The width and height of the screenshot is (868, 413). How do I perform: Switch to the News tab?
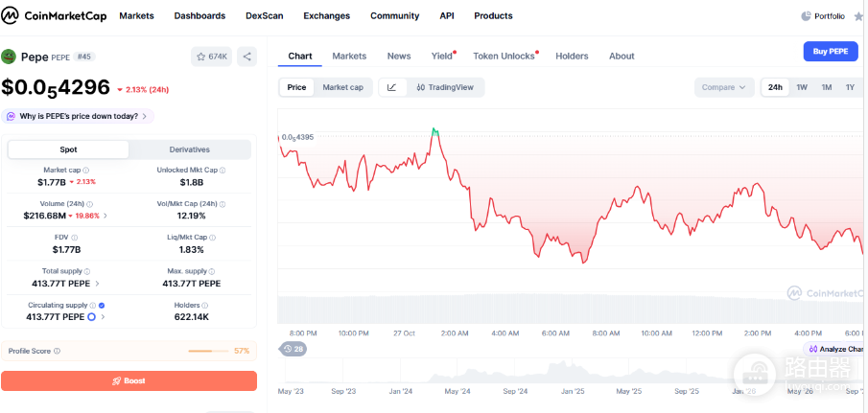pyautogui.click(x=399, y=56)
